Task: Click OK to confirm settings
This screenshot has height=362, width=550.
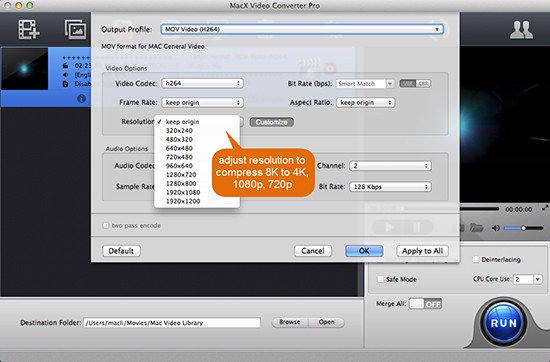Action: [364, 251]
